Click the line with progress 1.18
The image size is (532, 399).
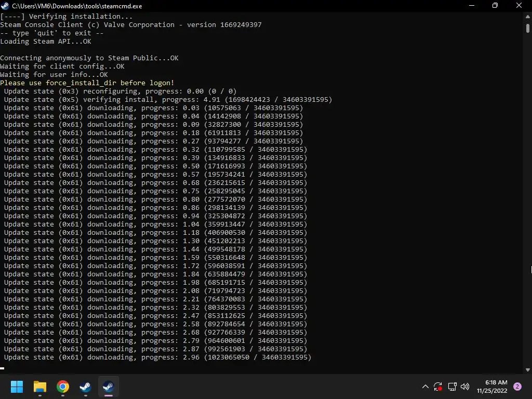tap(155, 233)
